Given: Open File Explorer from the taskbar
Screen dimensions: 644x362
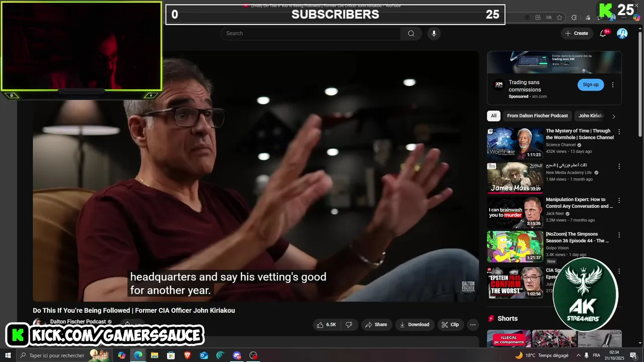Looking at the screenshot, I should [x=154, y=355].
